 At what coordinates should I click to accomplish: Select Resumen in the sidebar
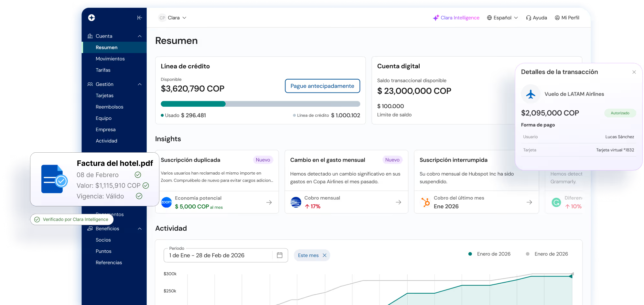pos(114,47)
